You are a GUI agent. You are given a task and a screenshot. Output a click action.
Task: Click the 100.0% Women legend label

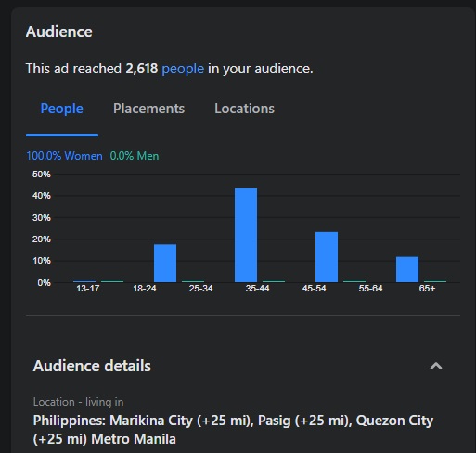[64, 156]
